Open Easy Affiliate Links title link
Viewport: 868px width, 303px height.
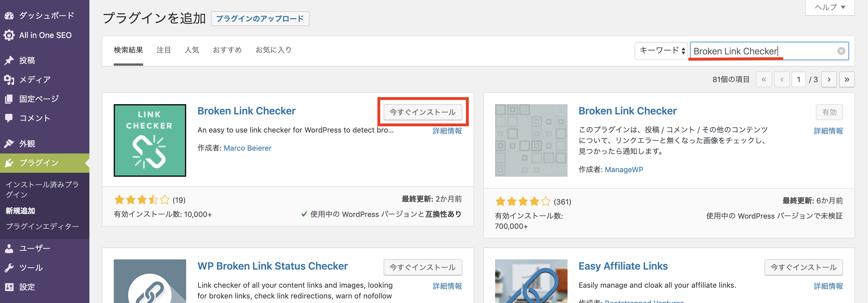click(x=623, y=266)
